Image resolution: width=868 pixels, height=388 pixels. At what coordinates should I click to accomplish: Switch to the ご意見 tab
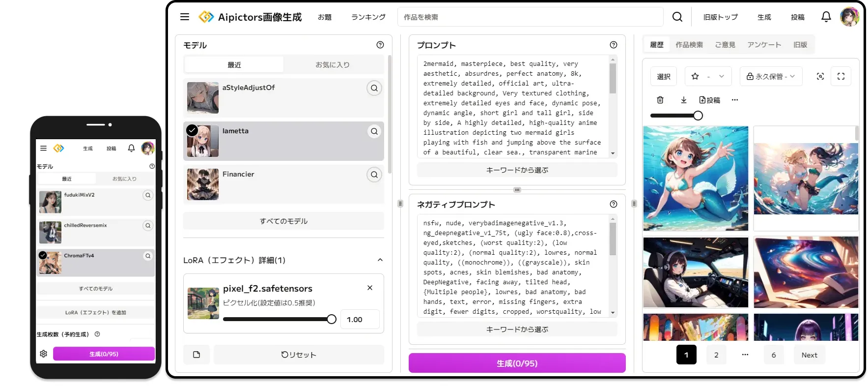coord(725,44)
